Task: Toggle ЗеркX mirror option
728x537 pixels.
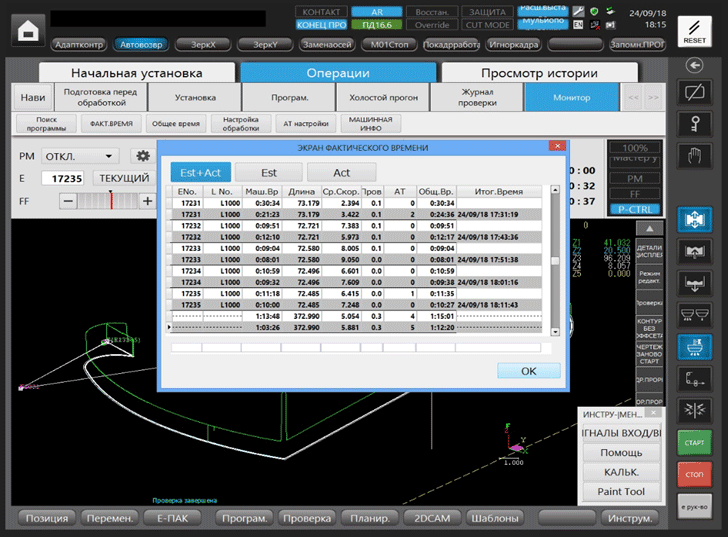Action: pos(203,45)
